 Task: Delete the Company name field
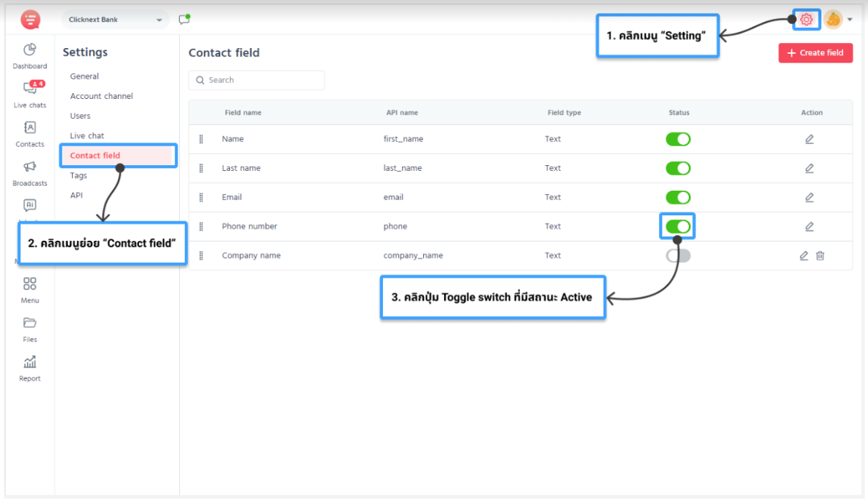click(x=821, y=256)
